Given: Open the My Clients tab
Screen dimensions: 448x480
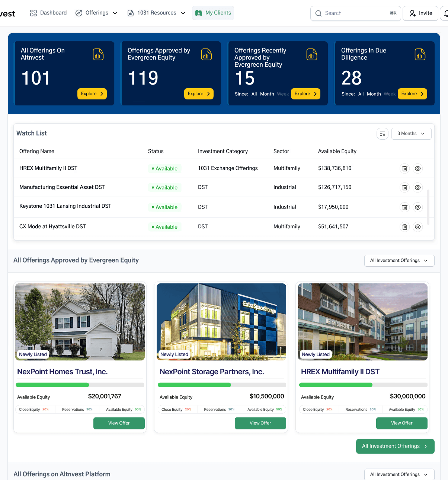Looking at the screenshot, I should pos(213,13).
